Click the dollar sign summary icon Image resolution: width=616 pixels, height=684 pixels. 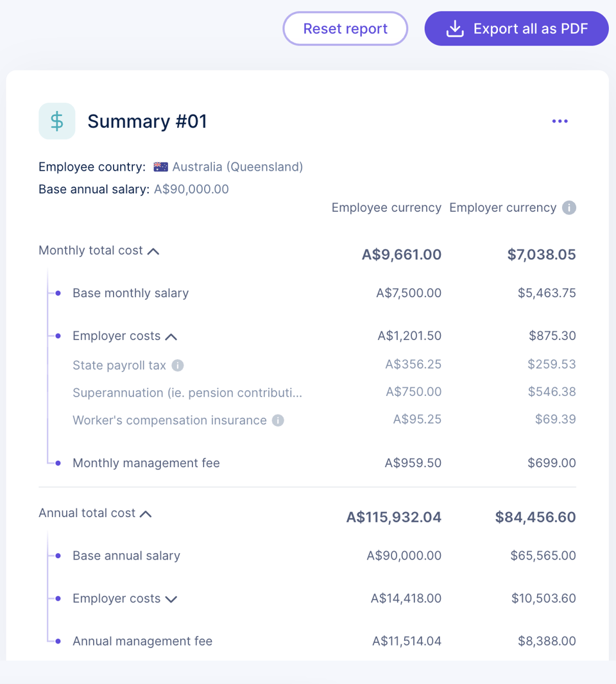click(56, 121)
